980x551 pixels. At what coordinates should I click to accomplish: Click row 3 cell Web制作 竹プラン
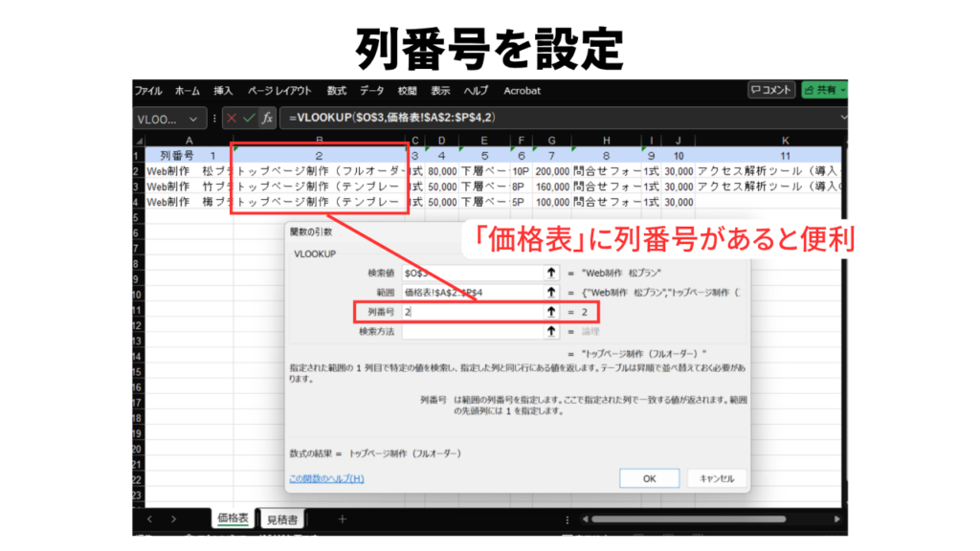point(189,187)
